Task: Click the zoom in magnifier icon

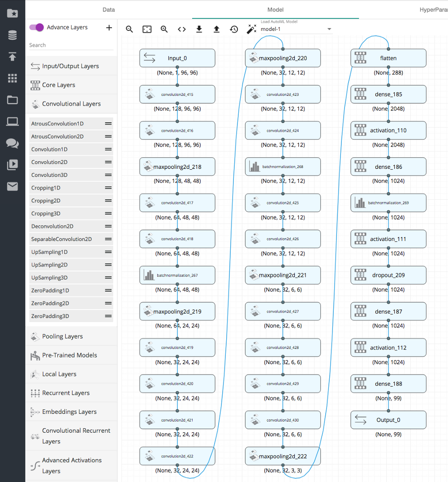Action: click(x=164, y=29)
